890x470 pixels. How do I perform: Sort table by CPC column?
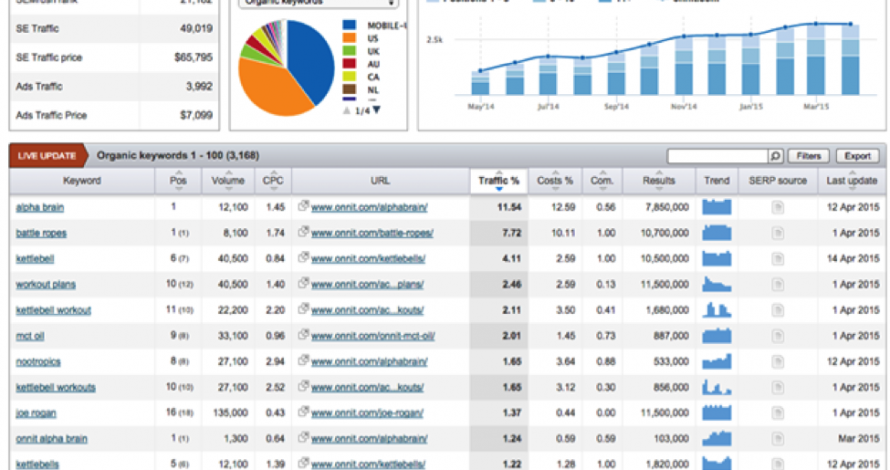(x=273, y=181)
